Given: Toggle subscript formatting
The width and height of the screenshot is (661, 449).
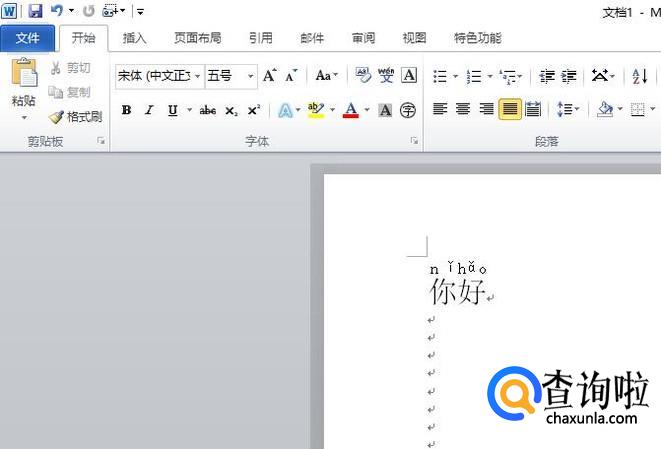Looking at the screenshot, I should point(231,110).
